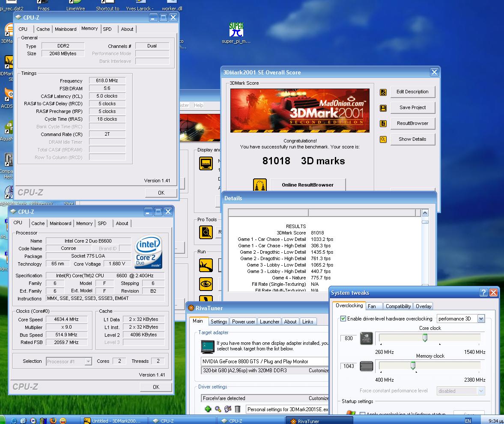Open Internet Explorer from the Quick Launch bar
The image size is (504, 424).
[x=14, y=421]
